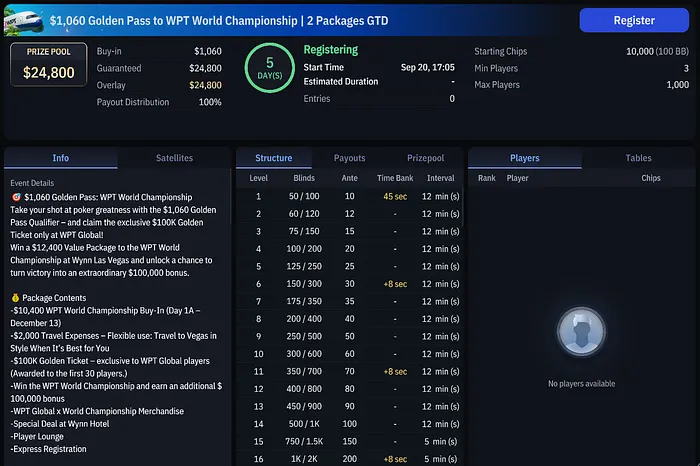Click the Starting Chips 10,000 (100 BB) value
This screenshot has width=700, height=466.
pyautogui.click(x=657, y=51)
